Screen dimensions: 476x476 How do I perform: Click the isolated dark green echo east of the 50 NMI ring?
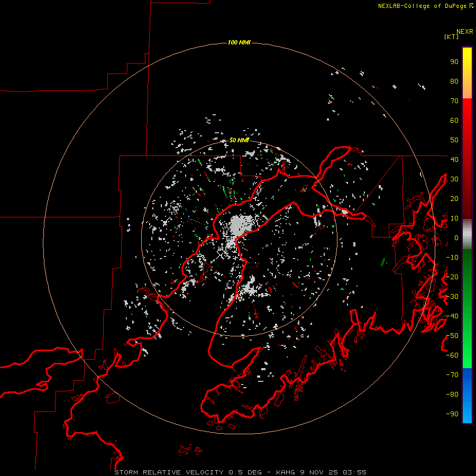(384, 262)
